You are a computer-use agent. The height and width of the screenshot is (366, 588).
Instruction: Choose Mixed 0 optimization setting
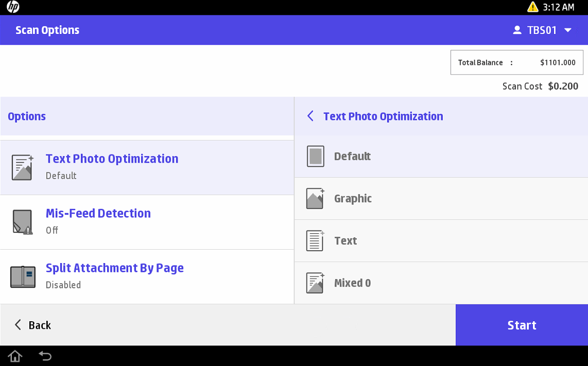click(x=352, y=283)
